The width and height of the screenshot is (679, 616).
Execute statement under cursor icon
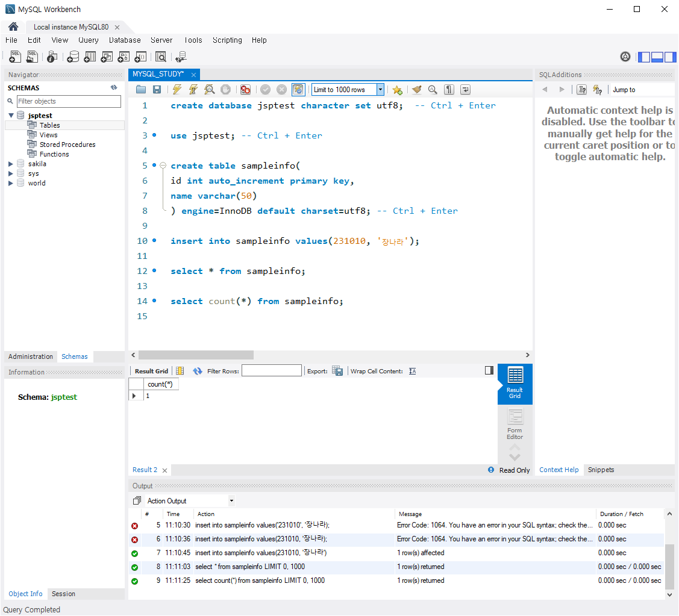click(x=193, y=90)
